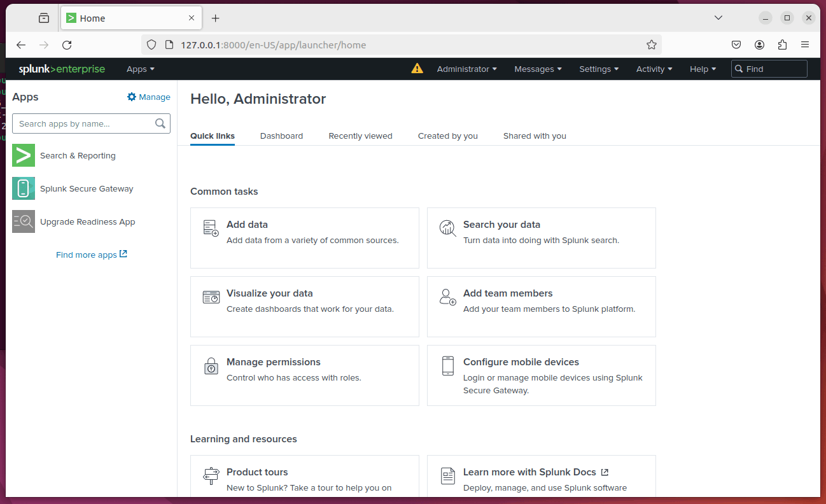The height and width of the screenshot is (504, 826).
Task: Open the browser extensions puzzle icon
Action: pyautogui.click(x=782, y=45)
